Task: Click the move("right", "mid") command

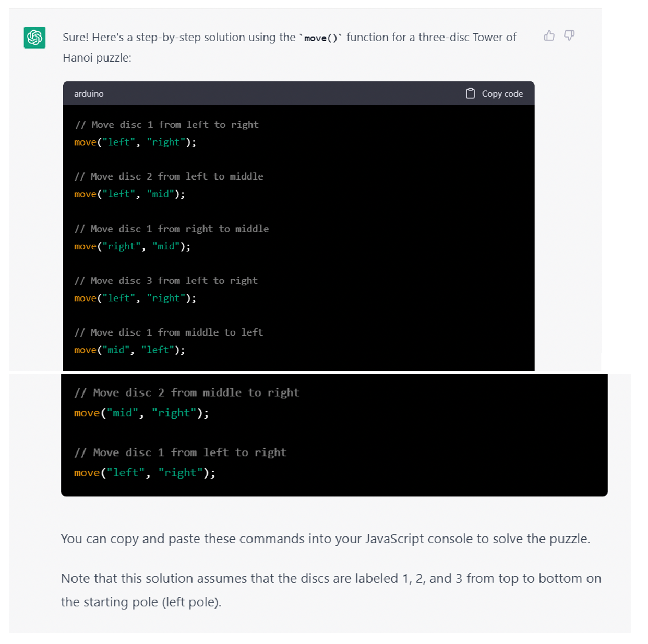Action: click(x=131, y=246)
